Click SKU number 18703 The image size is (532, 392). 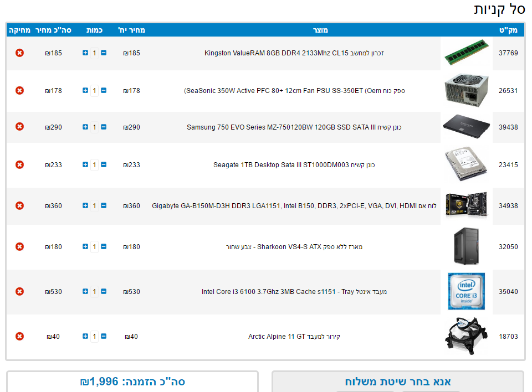(x=508, y=337)
